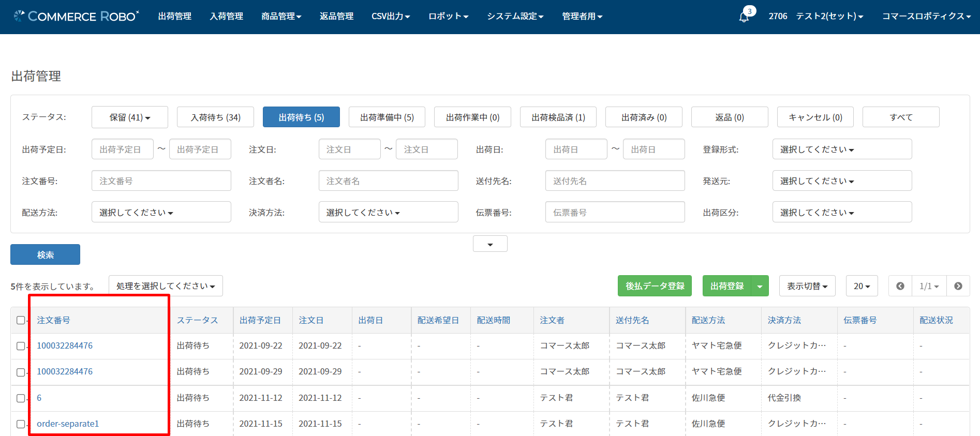The image size is (980, 436).
Task: Select the 入荷待ち (34) status tab
Action: tap(215, 117)
